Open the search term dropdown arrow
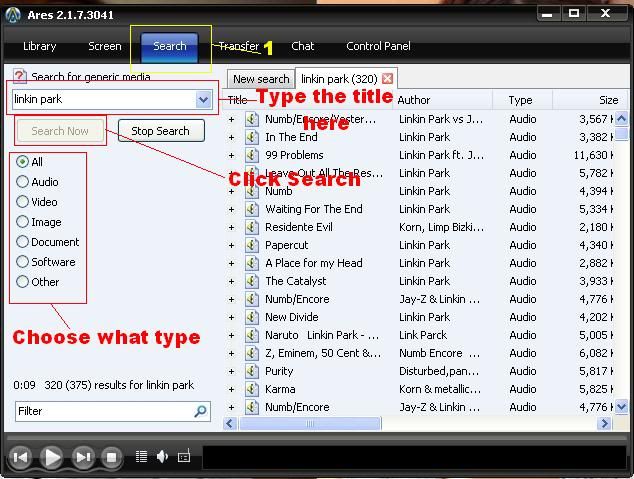The width and height of the screenshot is (634, 479). (x=203, y=99)
